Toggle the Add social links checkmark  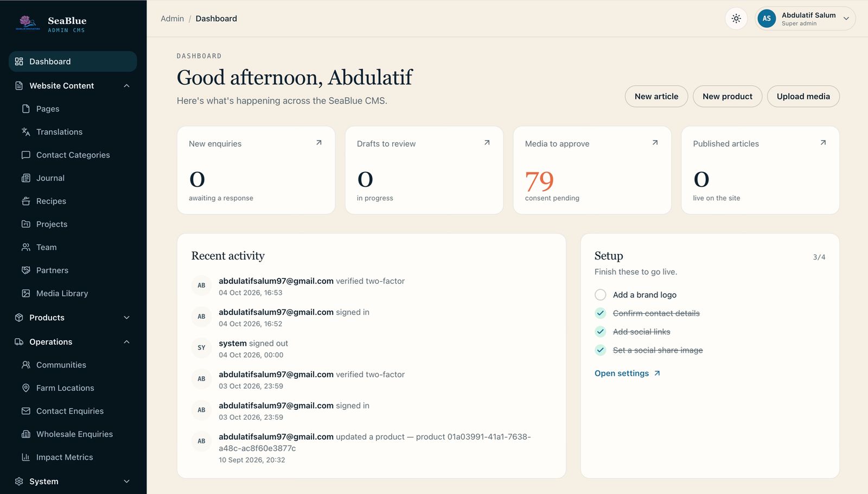point(601,332)
